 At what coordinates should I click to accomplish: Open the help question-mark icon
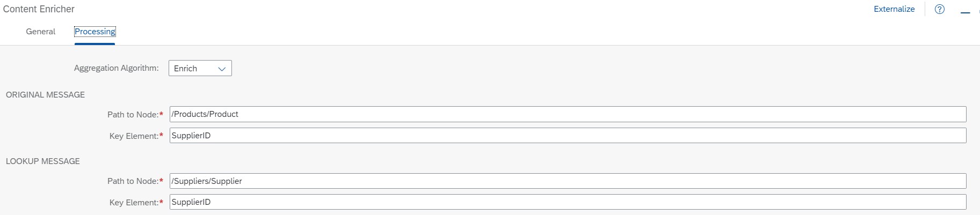tap(940, 9)
